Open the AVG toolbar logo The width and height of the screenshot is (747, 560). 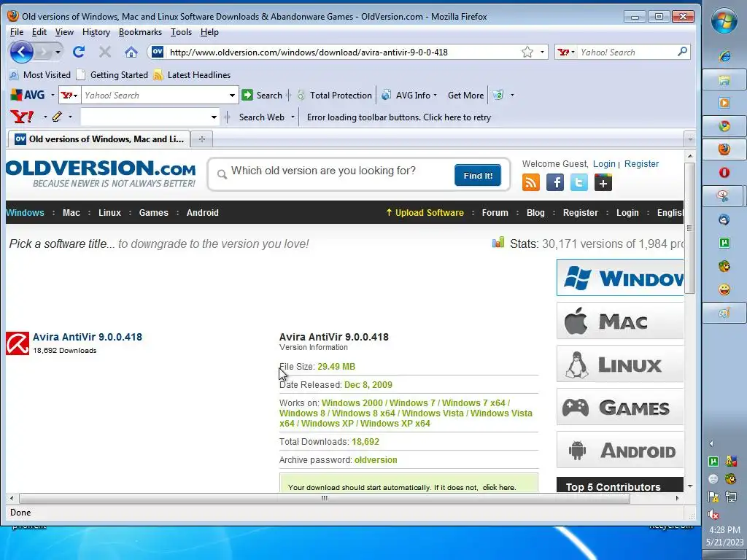coord(28,96)
